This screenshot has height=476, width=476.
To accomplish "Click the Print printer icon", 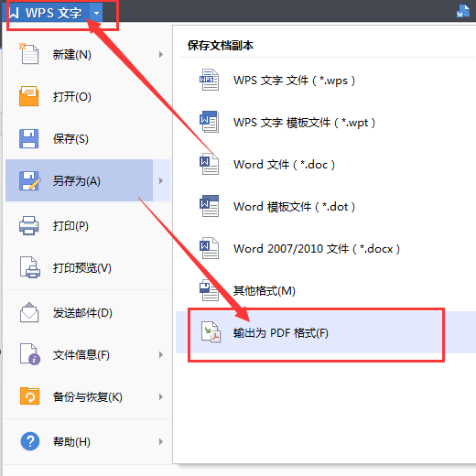I will [29, 225].
